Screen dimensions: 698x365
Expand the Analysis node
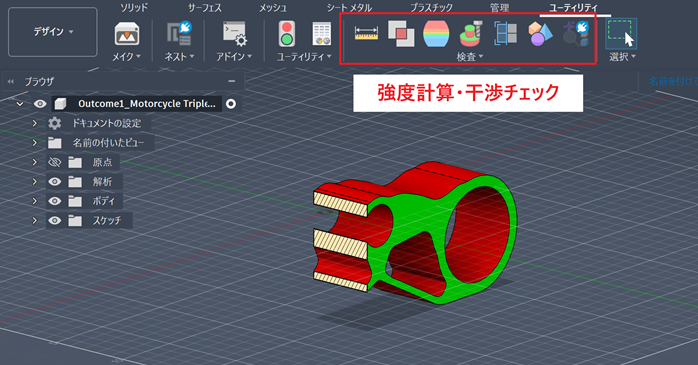pyautogui.click(x=35, y=182)
